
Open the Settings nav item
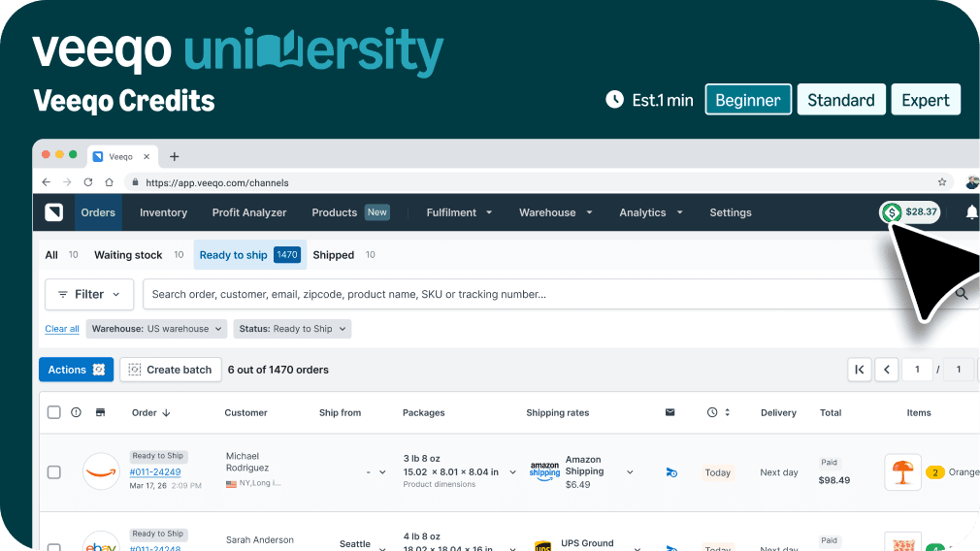731,212
